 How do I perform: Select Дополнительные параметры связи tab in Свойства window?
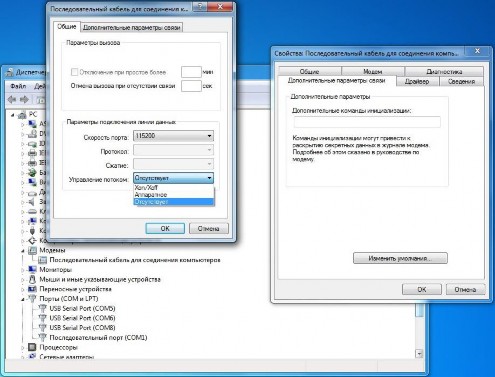[336, 81]
